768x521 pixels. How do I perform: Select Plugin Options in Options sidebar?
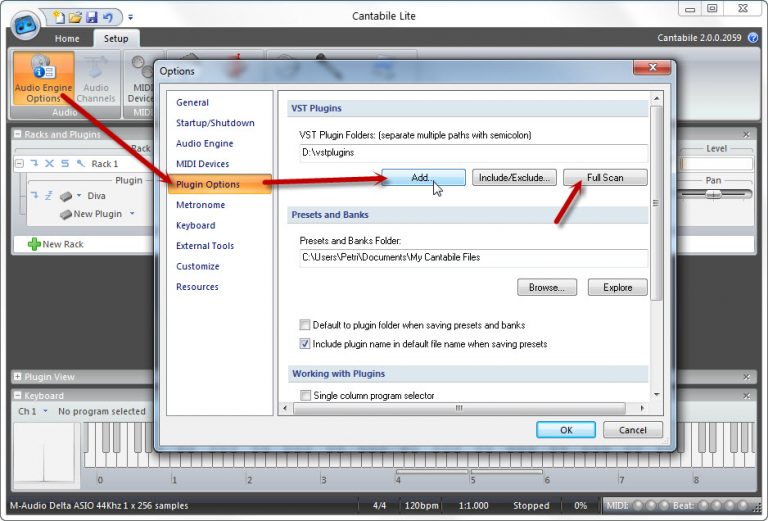point(219,184)
